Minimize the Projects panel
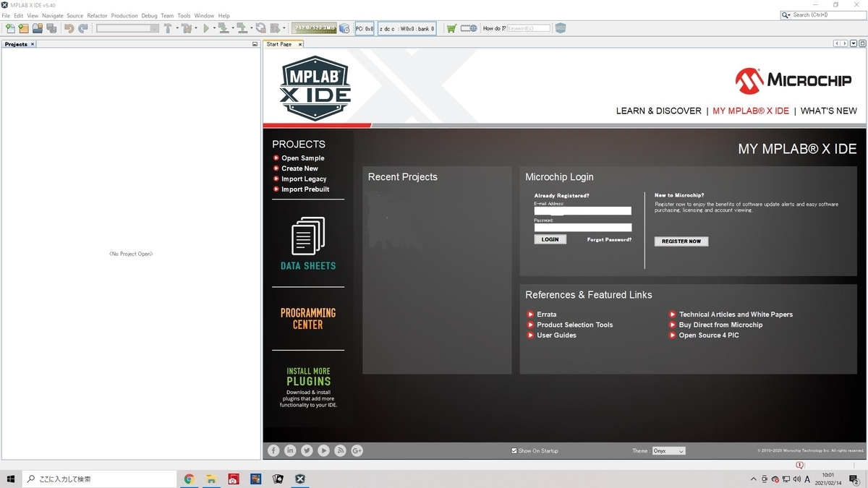Screen dimensions: 868x488 pyautogui.click(x=255, y=44)
